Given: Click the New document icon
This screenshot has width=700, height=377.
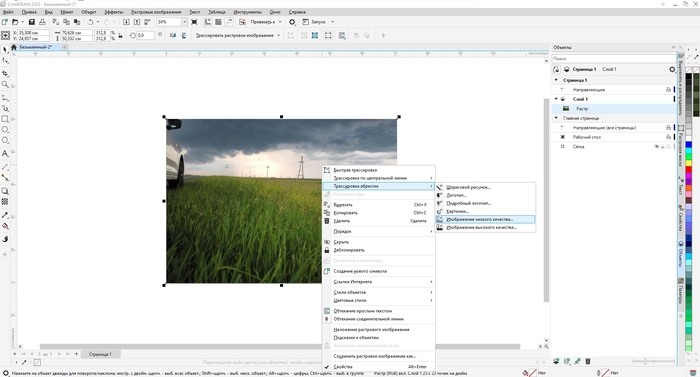Looking at the screenshot, I should coord(5,21).
